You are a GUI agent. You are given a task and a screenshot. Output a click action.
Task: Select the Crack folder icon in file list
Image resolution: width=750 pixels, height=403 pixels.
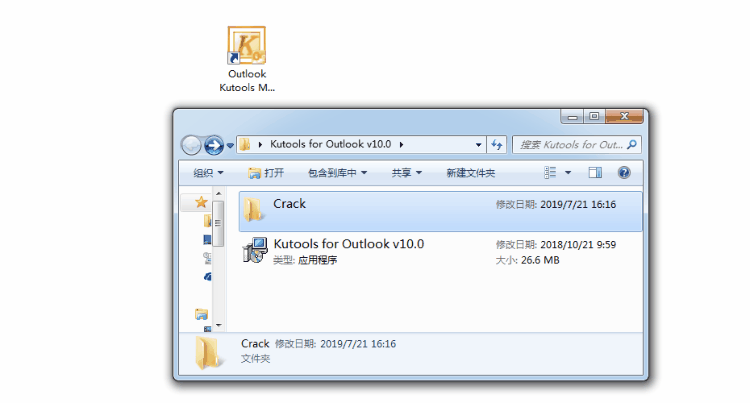253,210
